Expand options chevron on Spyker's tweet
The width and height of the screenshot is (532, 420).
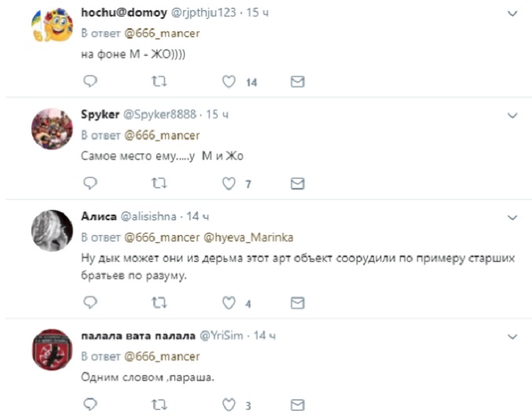click(512, 116)
